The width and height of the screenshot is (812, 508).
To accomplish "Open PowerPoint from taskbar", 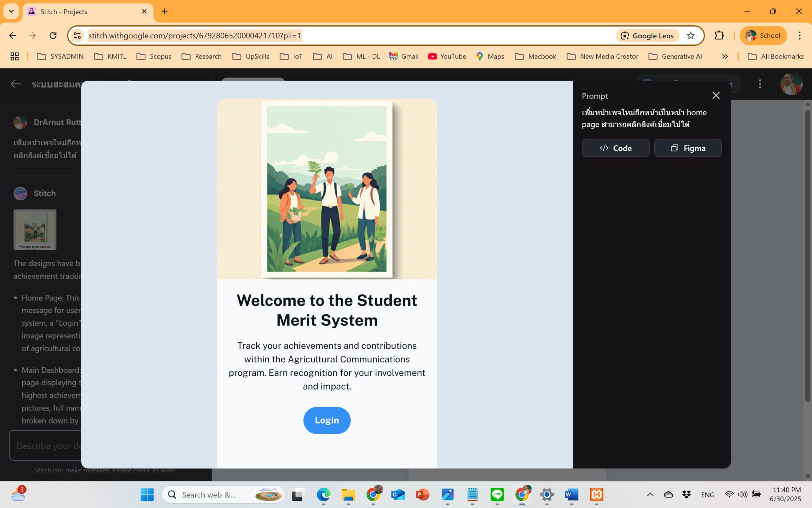I will (x=423, y=495).
